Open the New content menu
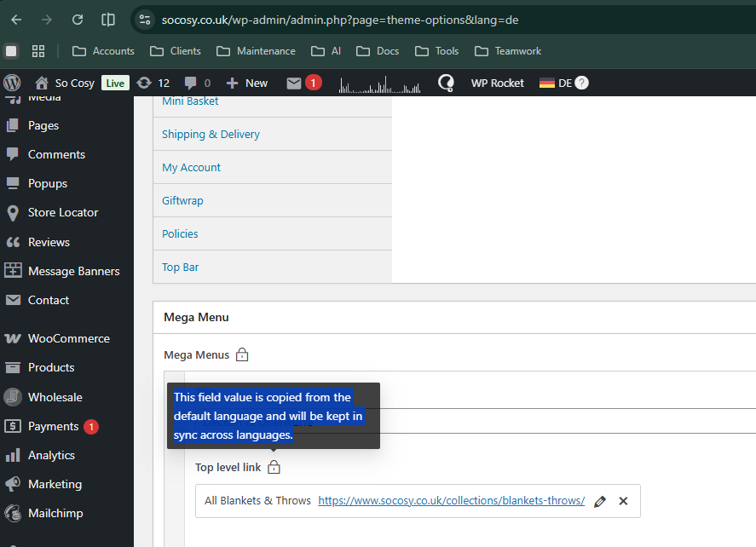The height and width of the screenshot is (547, 756). 247,83
